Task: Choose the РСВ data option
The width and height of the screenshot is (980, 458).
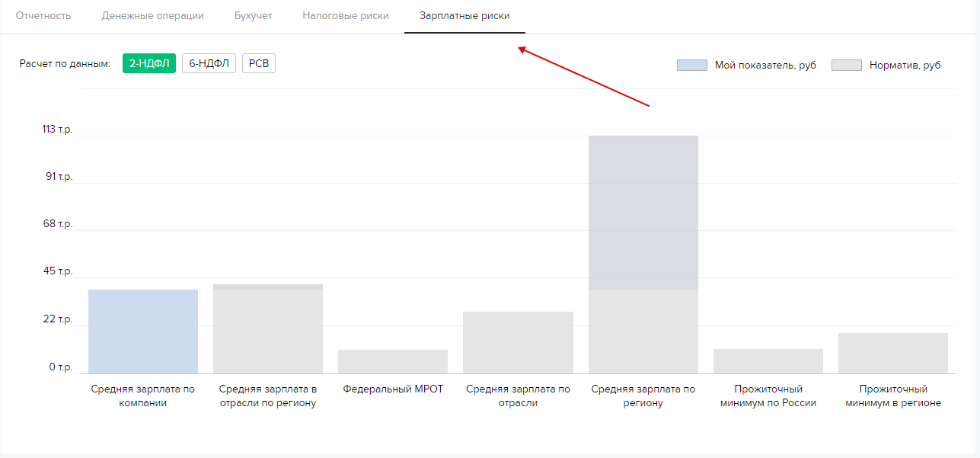Action: [x=259, y=64]
